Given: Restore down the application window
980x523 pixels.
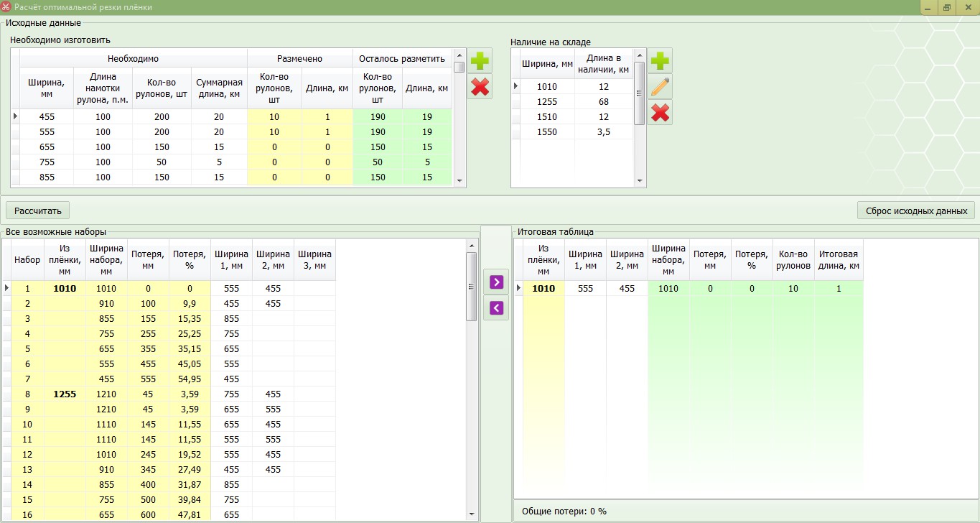Looking at the screenshot, I should point(946,7).
